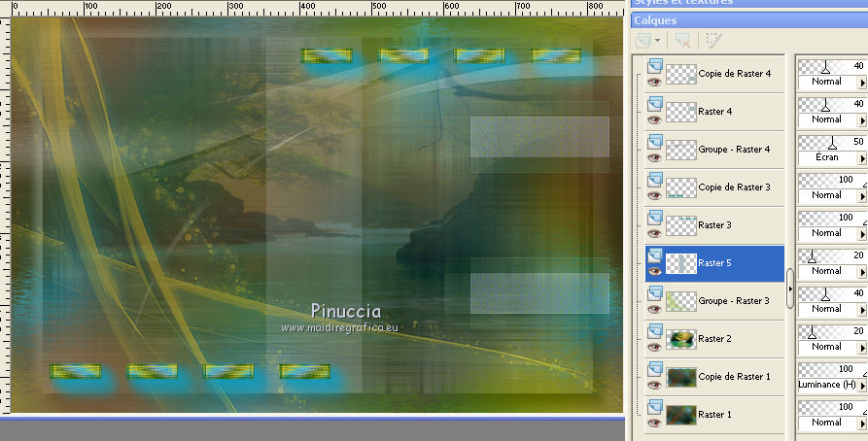Click the layer type icon of Groupe - Raster 4
This screenshot has height=441, width=868.
point(655,142)
